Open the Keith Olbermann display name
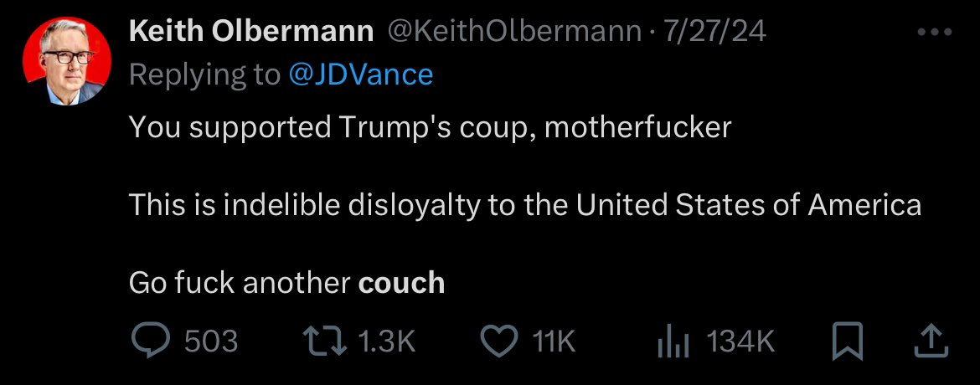Screen dimensions: 980x385 (250, 32)
